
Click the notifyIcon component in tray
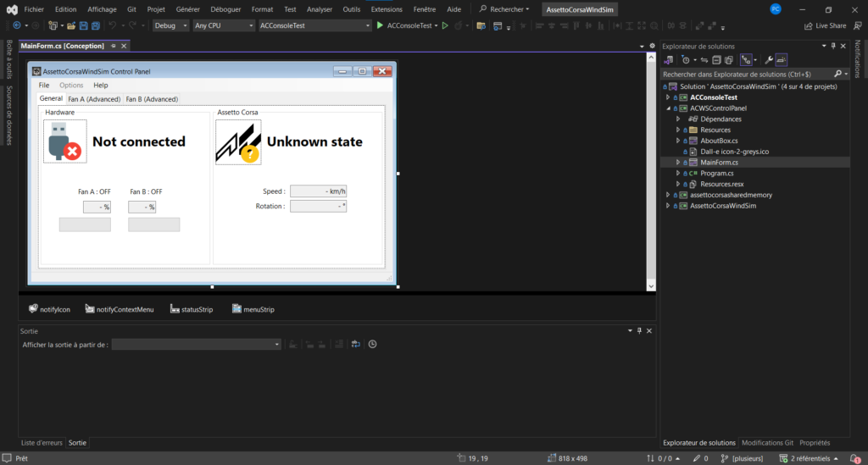[49, 309]
